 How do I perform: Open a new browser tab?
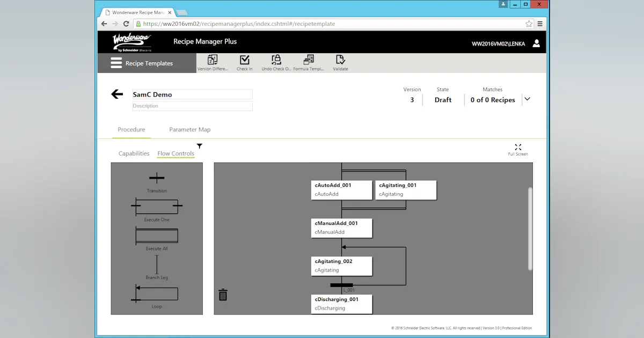[182, 12]
